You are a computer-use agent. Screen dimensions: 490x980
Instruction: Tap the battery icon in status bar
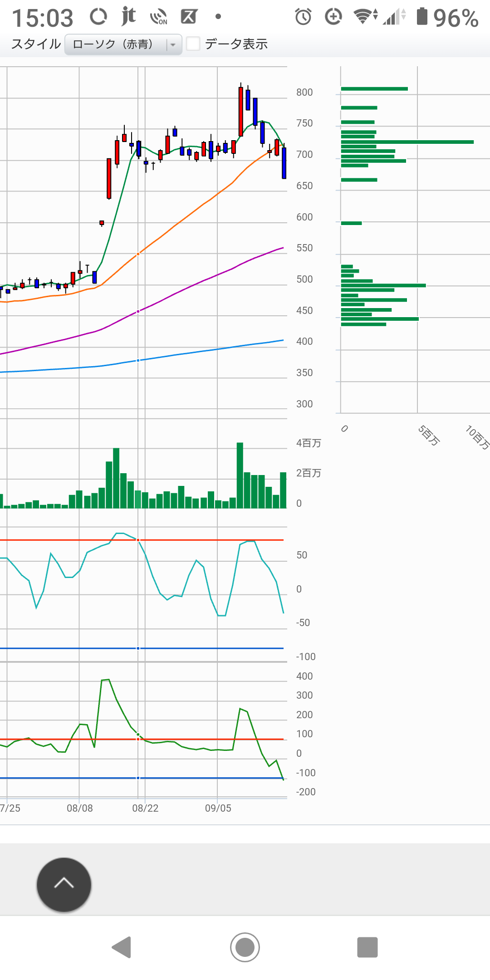[x=422, y=17]
